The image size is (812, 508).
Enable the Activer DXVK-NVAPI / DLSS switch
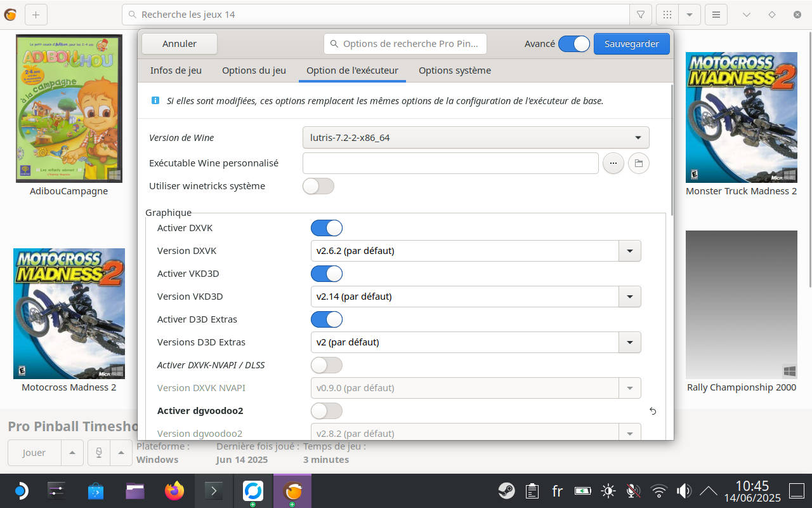pos(327,365)
